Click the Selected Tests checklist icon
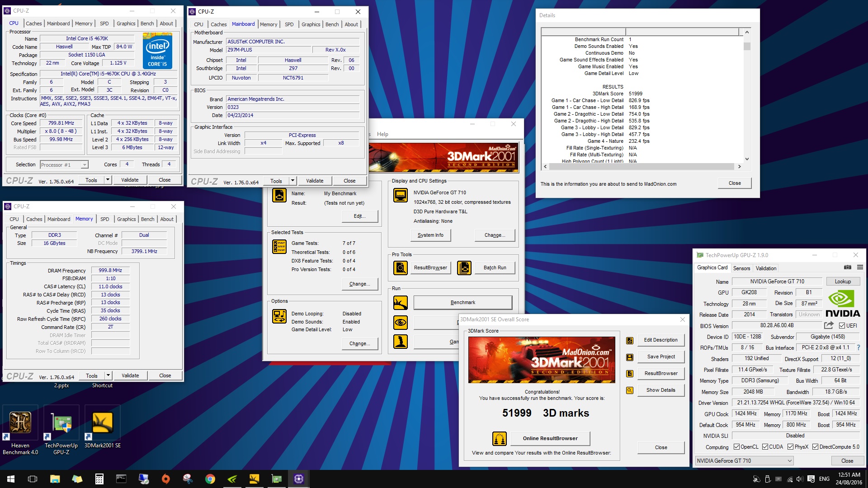This screenshot has width=868, height=488. coord(279,247)
